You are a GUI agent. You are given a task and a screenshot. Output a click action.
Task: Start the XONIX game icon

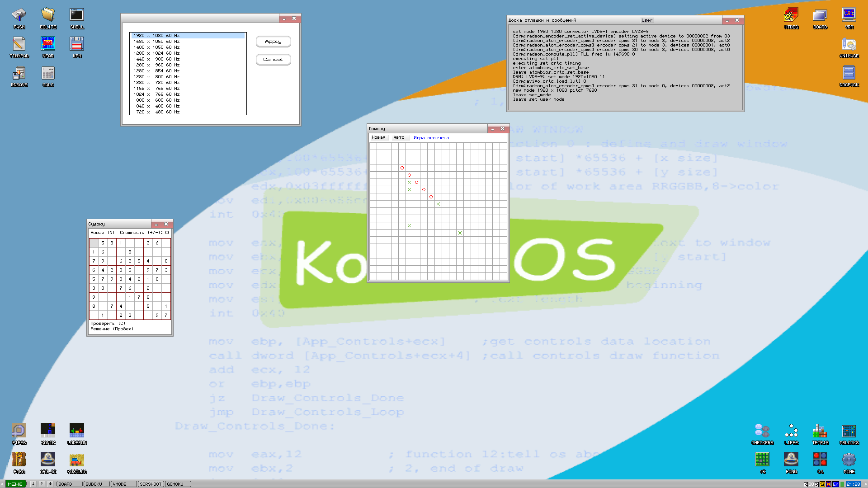pos(48,434)
